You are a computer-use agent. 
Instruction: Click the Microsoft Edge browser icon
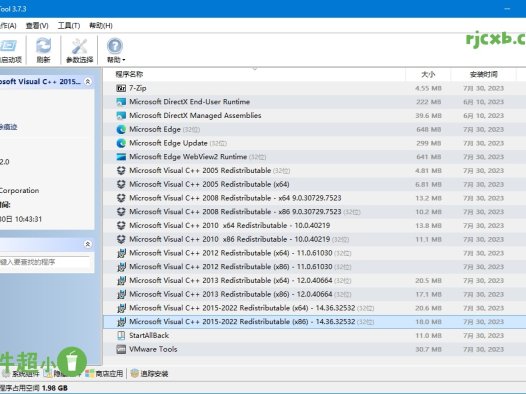[121, 129]
